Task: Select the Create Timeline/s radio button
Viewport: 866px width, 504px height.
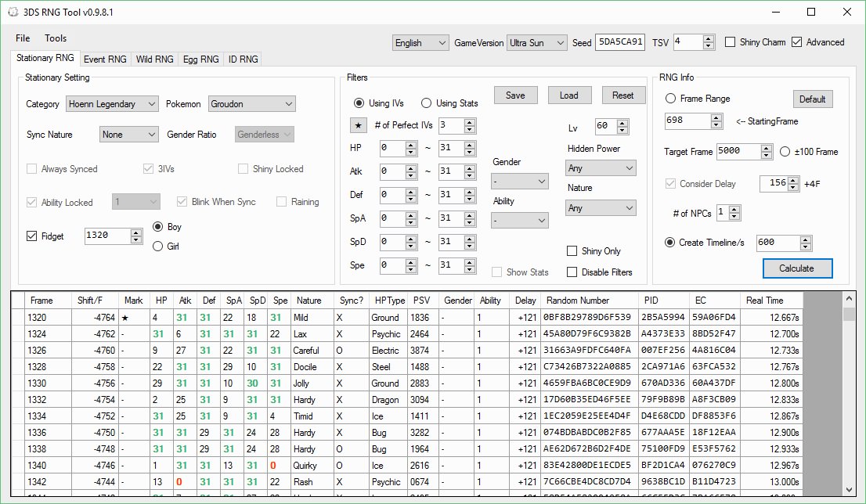Action: [x=670, y=243]
